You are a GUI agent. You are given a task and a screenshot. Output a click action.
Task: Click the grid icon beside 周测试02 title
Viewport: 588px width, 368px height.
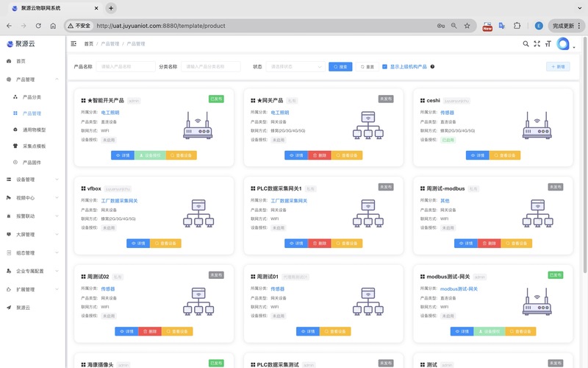point(83,277)
